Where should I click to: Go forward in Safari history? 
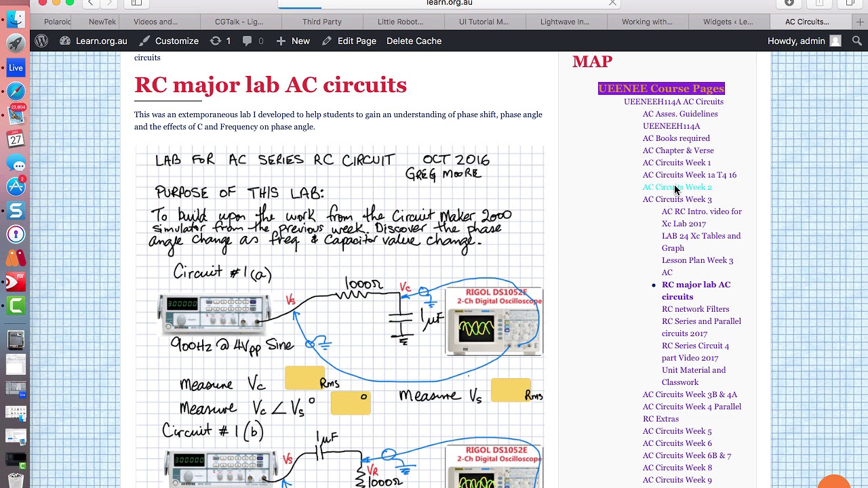[x=111, y=3]
